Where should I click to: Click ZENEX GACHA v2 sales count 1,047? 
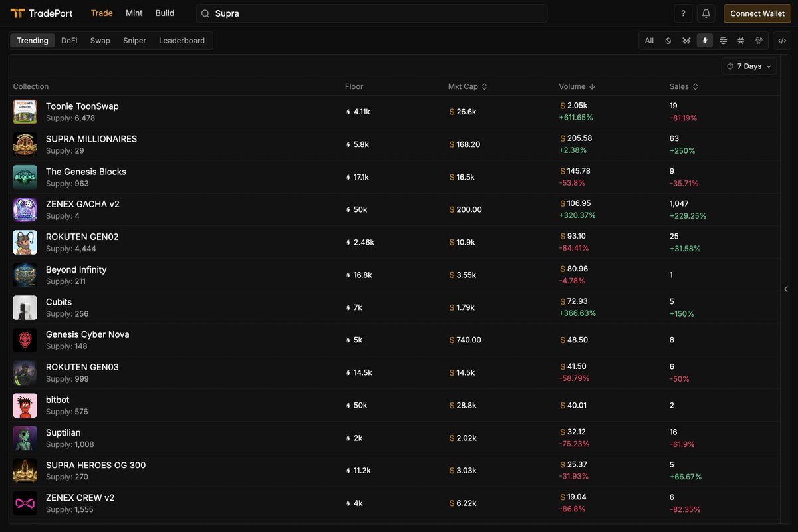tap(679, 203)
